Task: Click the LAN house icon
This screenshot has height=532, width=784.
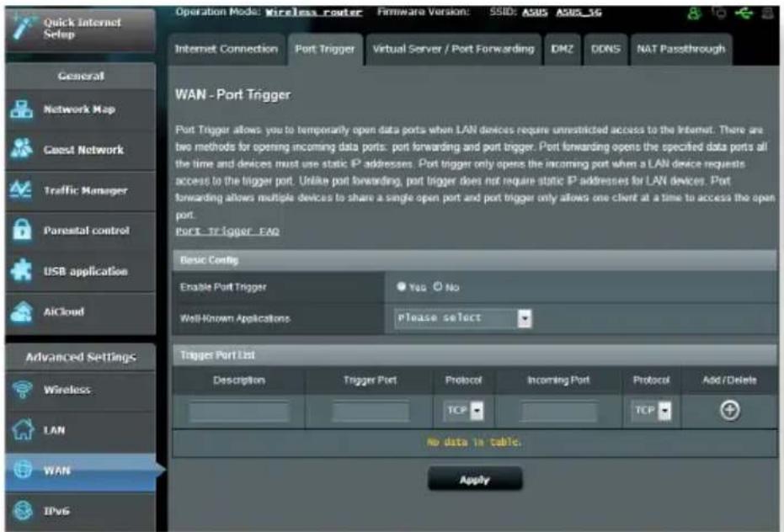Action: click(23, 429)
